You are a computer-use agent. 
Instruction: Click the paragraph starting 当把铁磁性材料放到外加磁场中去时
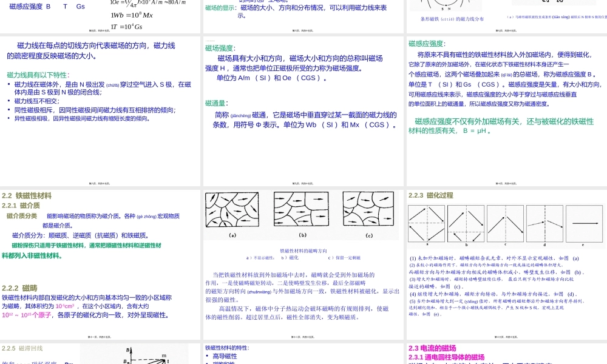point(302,287)
